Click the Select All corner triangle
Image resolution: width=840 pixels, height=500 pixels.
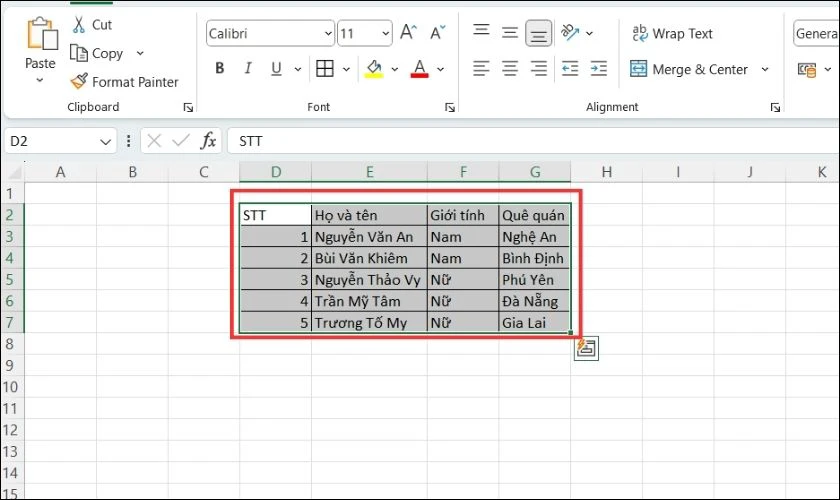tap(13, 172)
